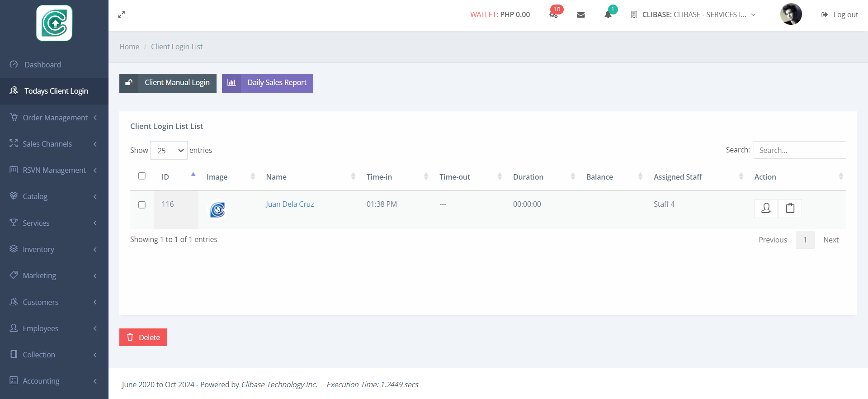868x399 pixels.
Task: Click the fullscreen expand arrows icon
Action: (x=122, y=14)
